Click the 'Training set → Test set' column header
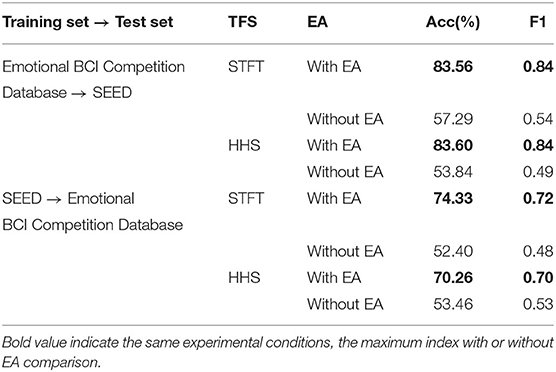556x372 pixels. click(88, 22)
